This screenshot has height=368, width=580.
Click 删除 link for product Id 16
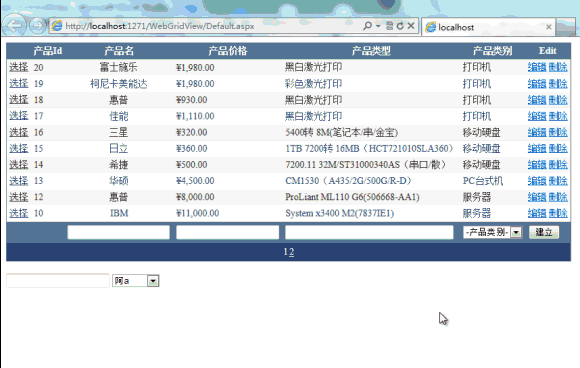[x=558, y=132]
